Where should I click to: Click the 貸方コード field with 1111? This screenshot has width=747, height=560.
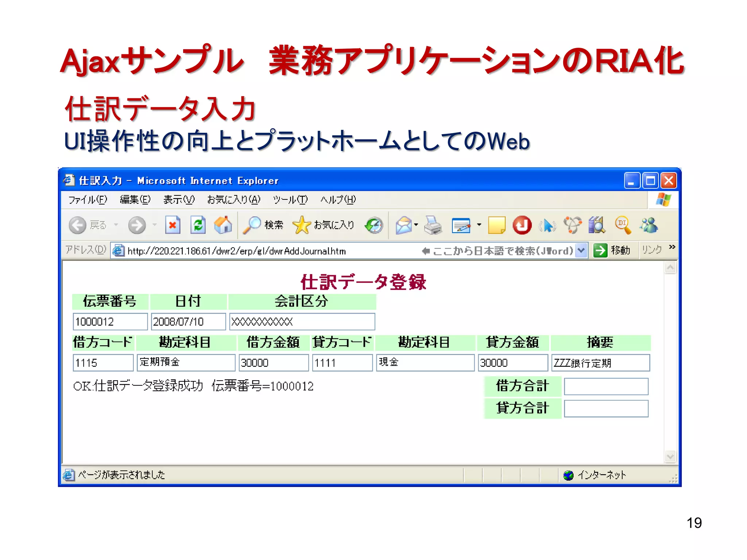point(343,363)
